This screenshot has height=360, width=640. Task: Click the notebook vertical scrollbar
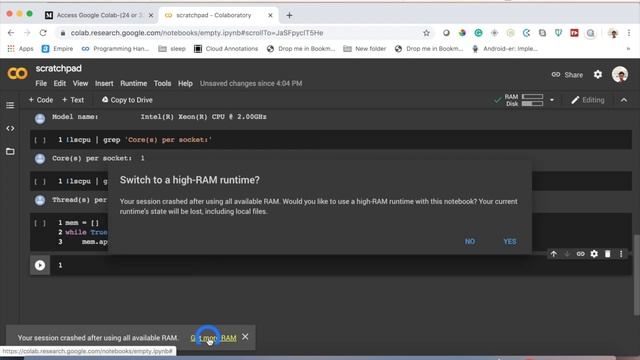point(637,274)
